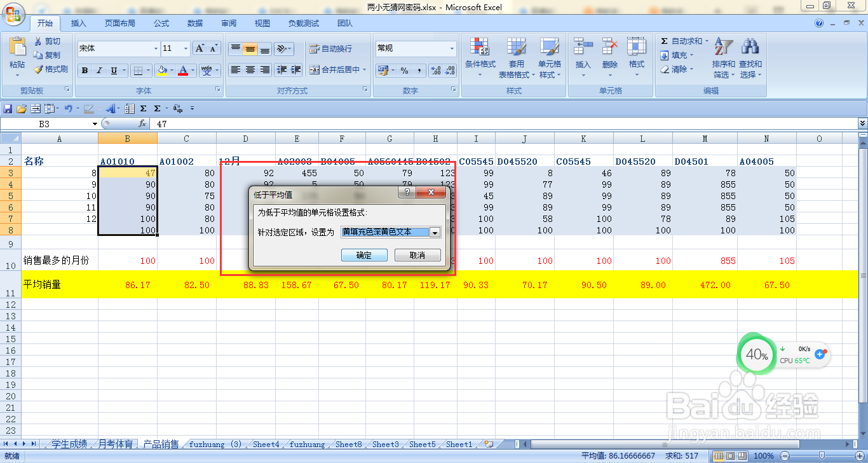Expand the Fill (填充) dropdown
This screenshot has height=463, width=868.
pyautogui.click(x=692, y=55)
